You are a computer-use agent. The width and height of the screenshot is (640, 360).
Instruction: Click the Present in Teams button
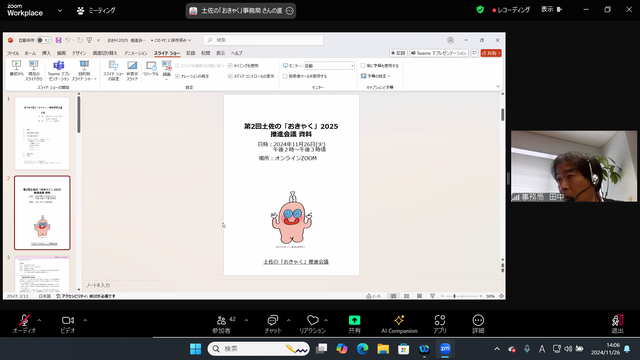pyautogui.click(x=439, y=53)
